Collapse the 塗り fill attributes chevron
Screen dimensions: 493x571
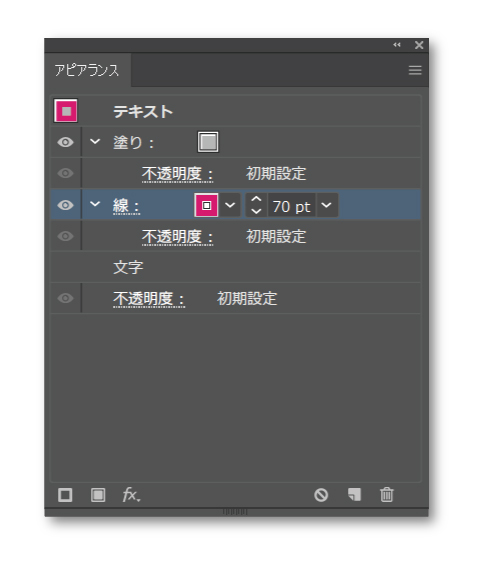click(x=95, y=141)
